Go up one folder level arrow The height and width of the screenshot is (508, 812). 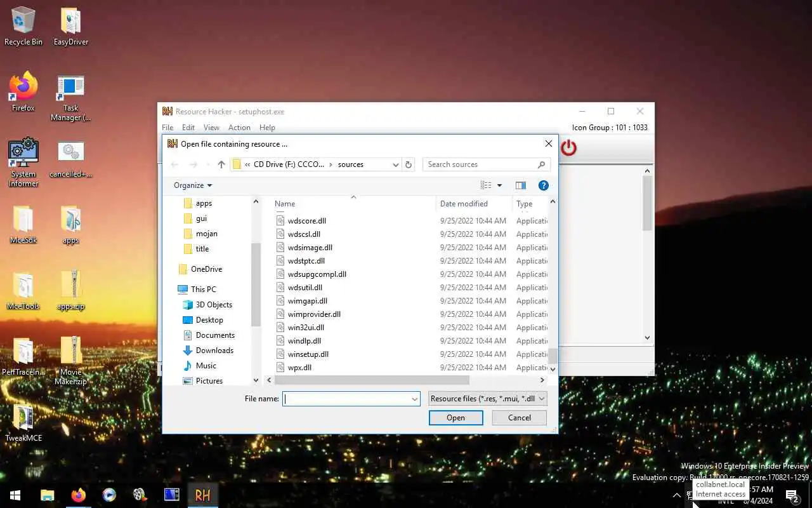tap(221, 164)
